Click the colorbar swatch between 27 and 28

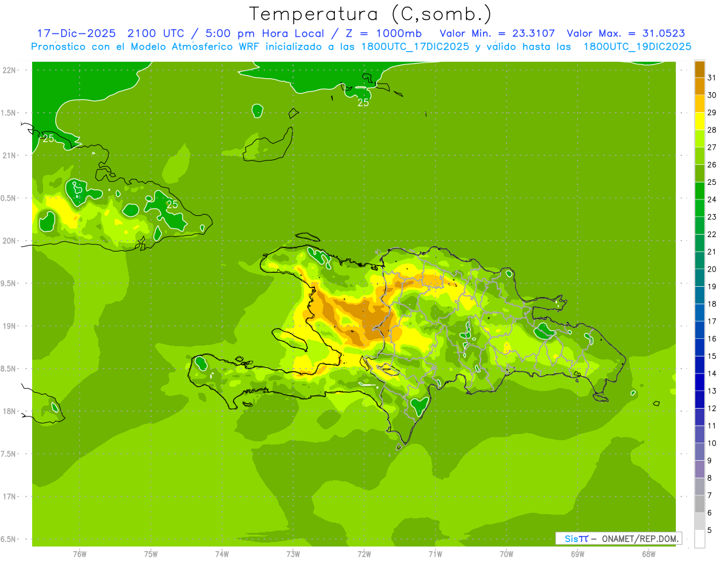coord(699,138)
